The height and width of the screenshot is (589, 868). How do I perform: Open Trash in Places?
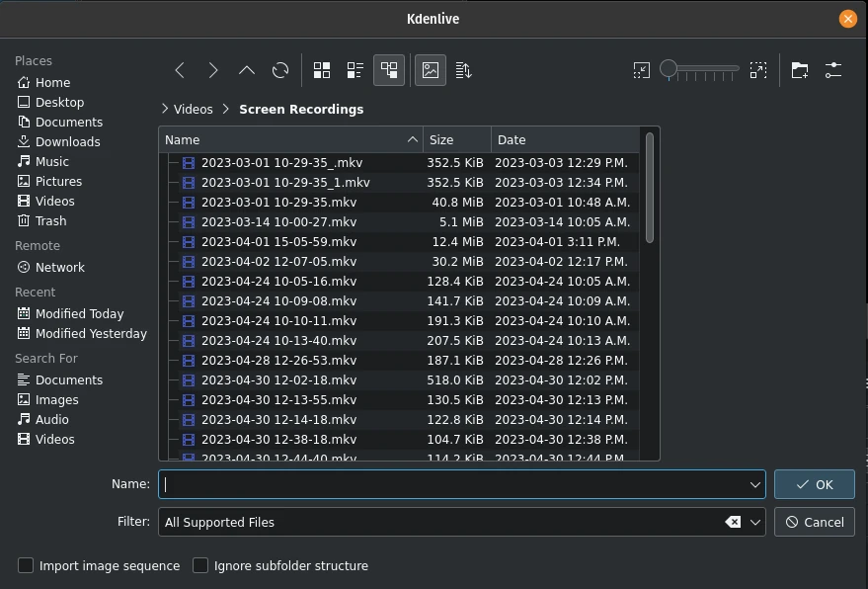[42, 221]
